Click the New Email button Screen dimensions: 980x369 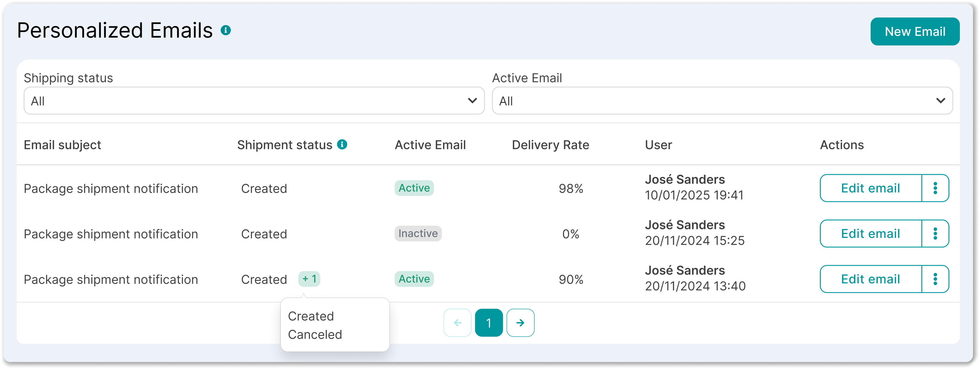click(915, 31)
